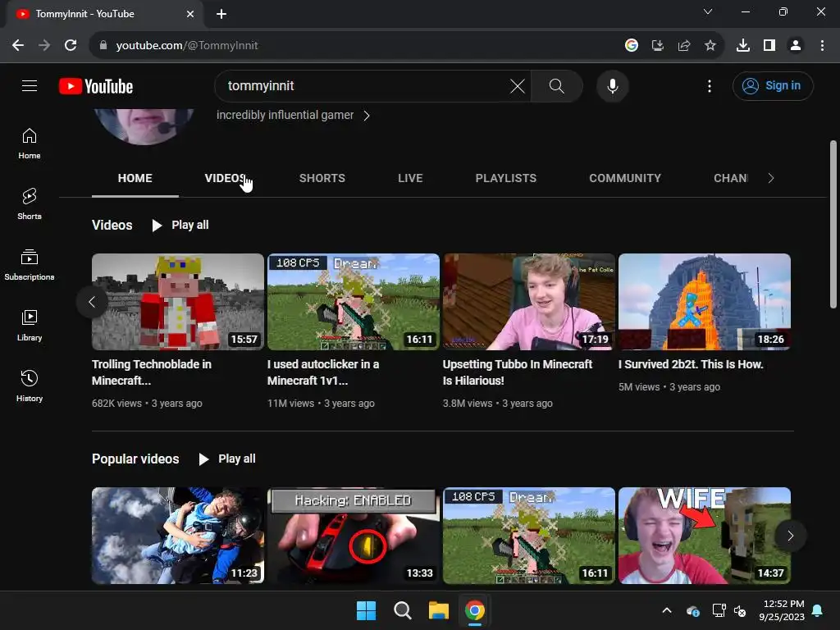Open File Explorer from the taskbar
This screenshot has width=840, height=630.
point(438,610)
